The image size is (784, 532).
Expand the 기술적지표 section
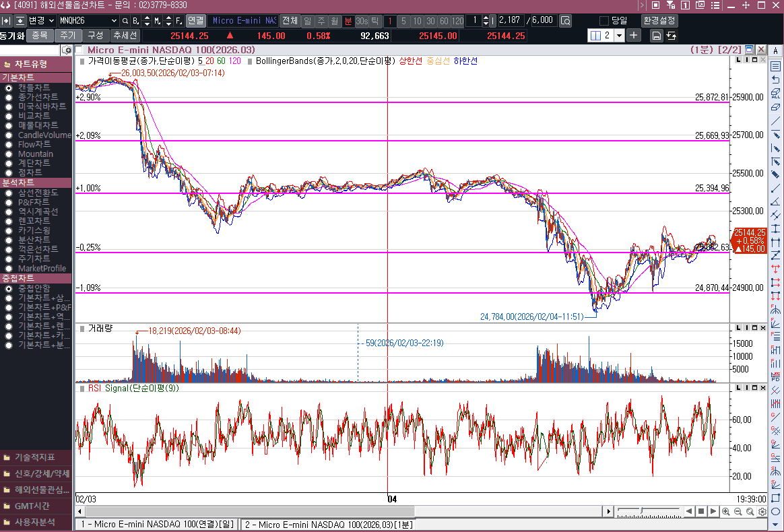(36, 457)
